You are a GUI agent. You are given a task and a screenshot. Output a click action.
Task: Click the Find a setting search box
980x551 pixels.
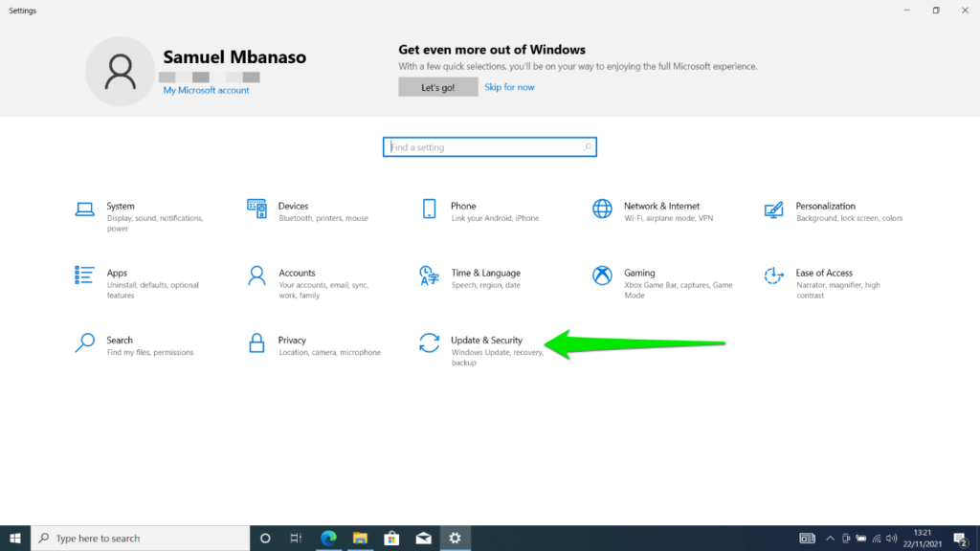click(490, 146)
